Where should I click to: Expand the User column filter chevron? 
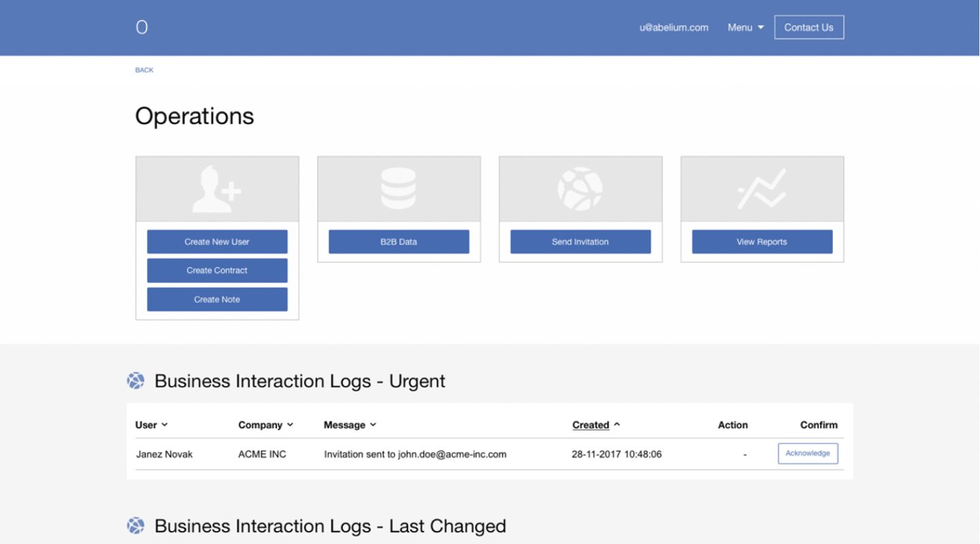165,424
